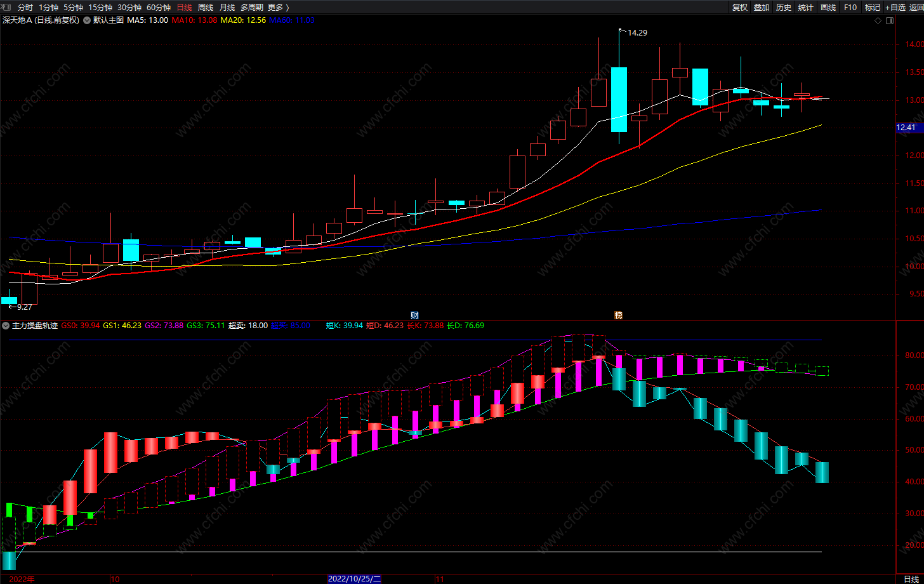The width and height of the screenshot is (924, 584).
Task: Open the 统计 statistics button
Action: coord(806,8)
